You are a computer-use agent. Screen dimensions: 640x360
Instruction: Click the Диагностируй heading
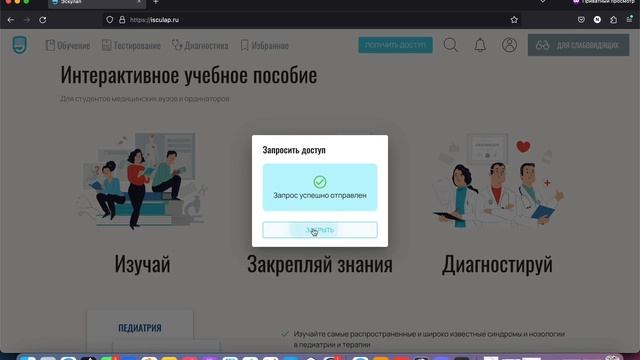(497, 264)
